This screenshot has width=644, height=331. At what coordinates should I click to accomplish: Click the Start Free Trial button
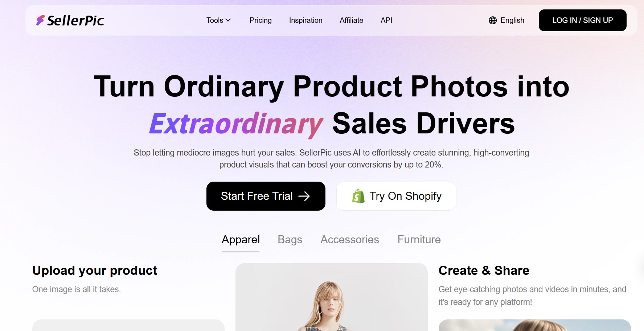(x=266, y=196)
